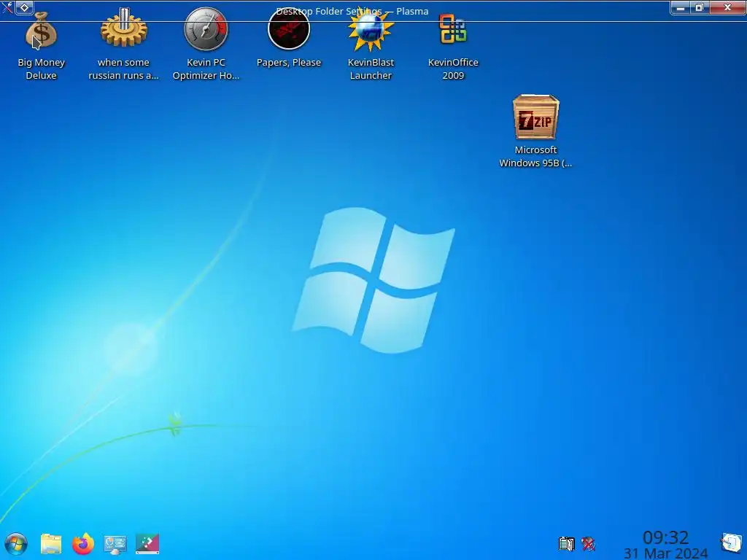Click the "Papers, Please" icon label
The image size is (747, 560).
pos(289,63)
